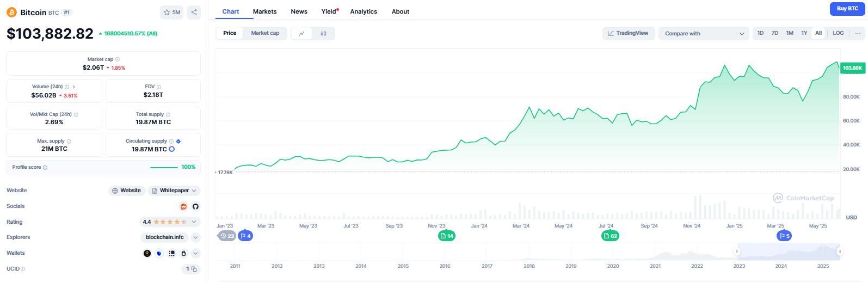This screenshot has height=282, width=868.
Task: Set chart range to 7D
Action: coord(775,33)
